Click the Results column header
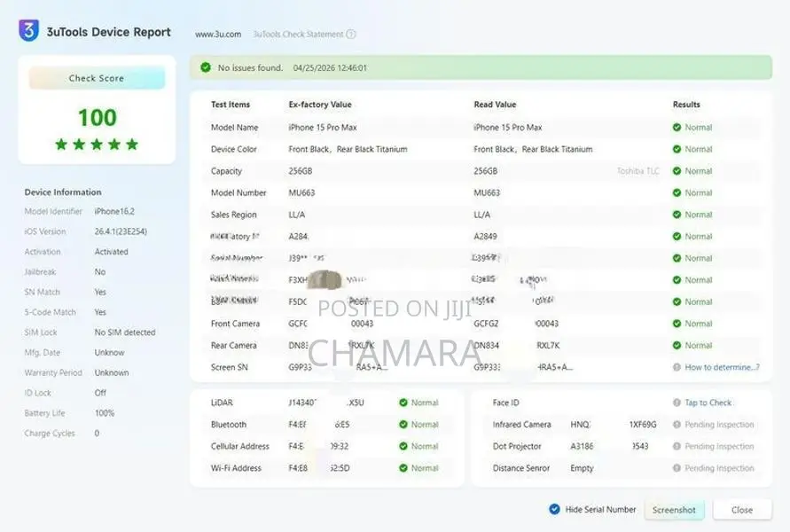 pyautogui.click(x=686, y=105)
